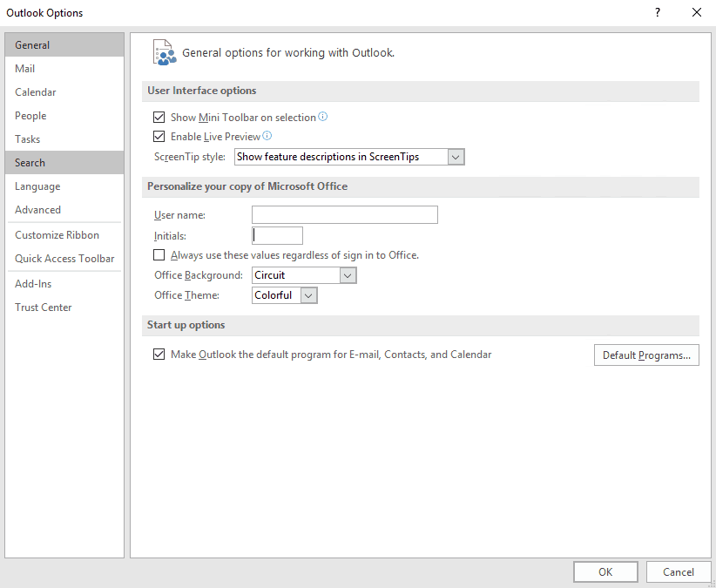This screenshot has width=716, height=588.
Task: Click the Default Programs button
Action: [x=646, y=355]
